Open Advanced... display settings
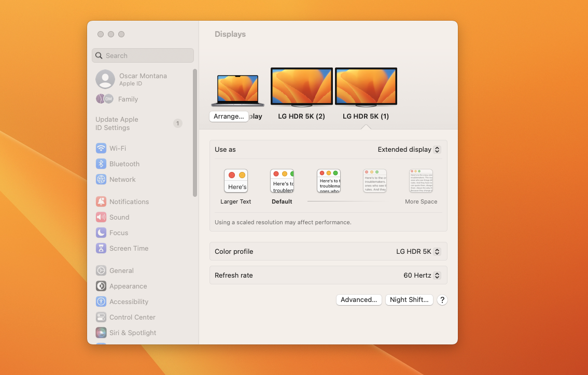The width and height of the screenshot is (588, 375). [359, 300]
